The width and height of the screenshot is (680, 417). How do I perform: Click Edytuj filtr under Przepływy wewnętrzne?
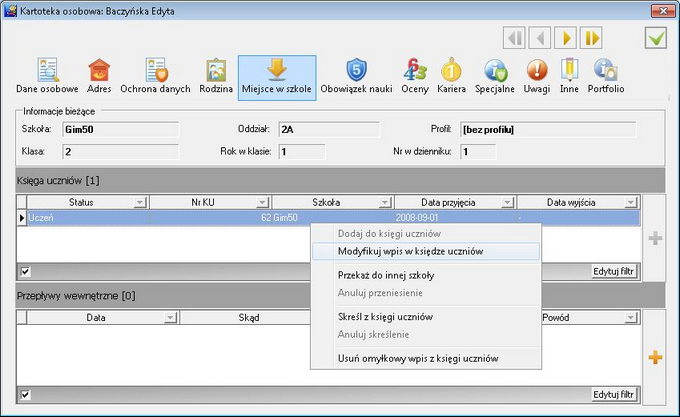[613, 394]
